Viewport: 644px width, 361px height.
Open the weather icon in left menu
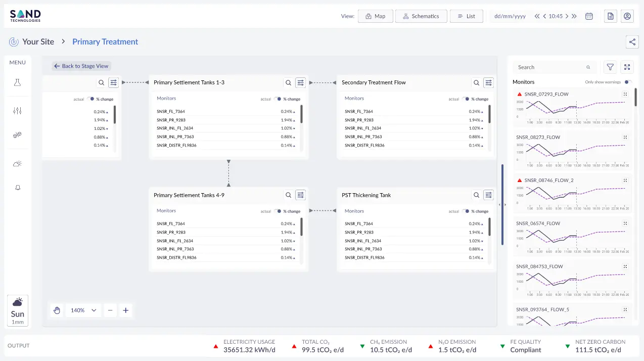[x=18, y=164]
